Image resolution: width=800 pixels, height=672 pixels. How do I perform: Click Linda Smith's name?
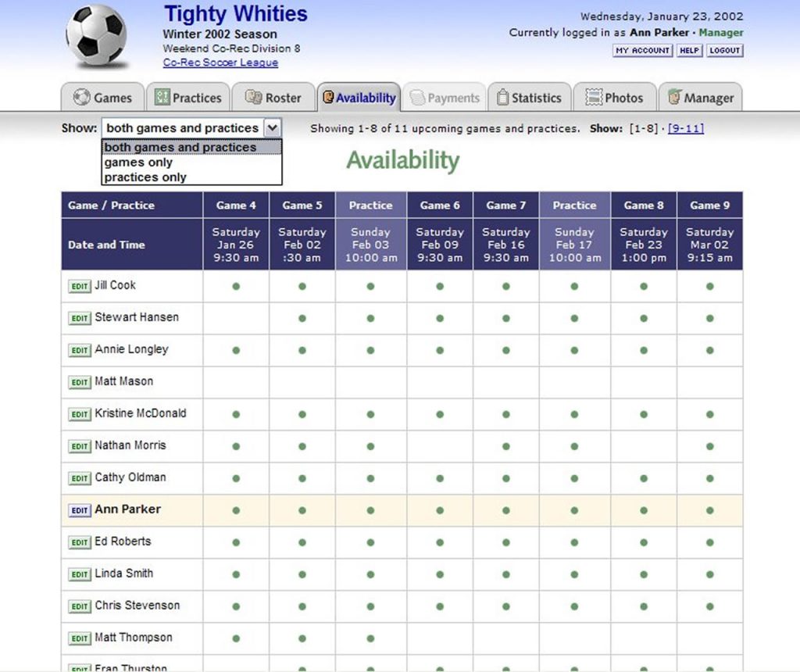click(x=124, y=573)
